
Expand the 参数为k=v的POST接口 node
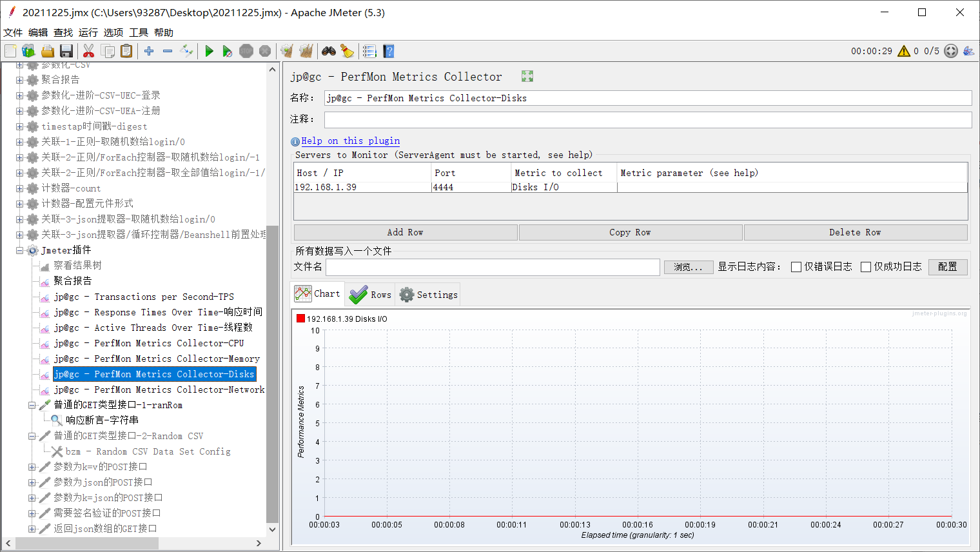point(32,467)
